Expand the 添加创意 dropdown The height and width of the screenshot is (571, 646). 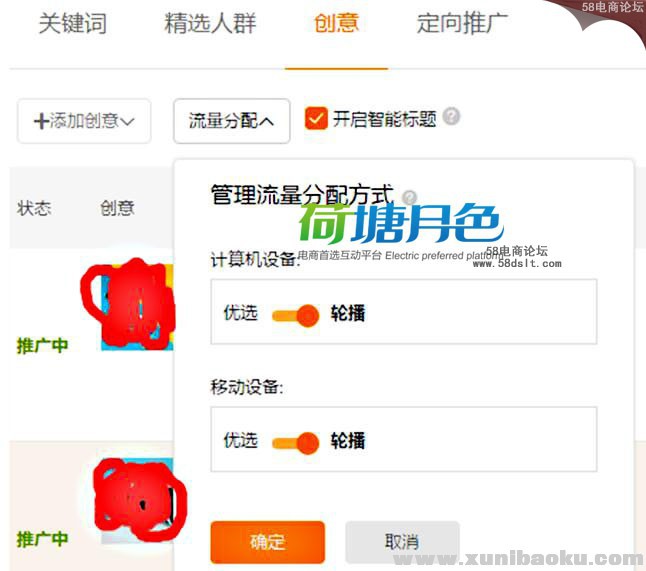coord(84,122)
